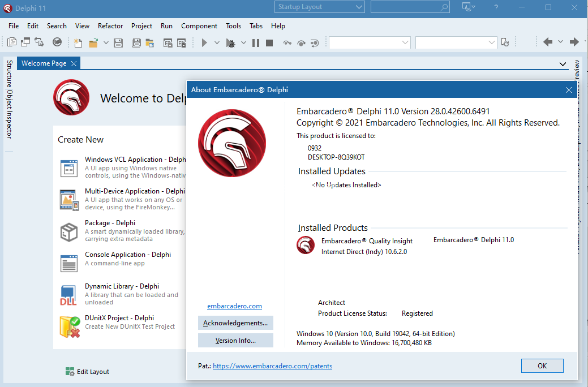Click the IDE search box in title bar
Screen dimensions: 588x387
410,7
